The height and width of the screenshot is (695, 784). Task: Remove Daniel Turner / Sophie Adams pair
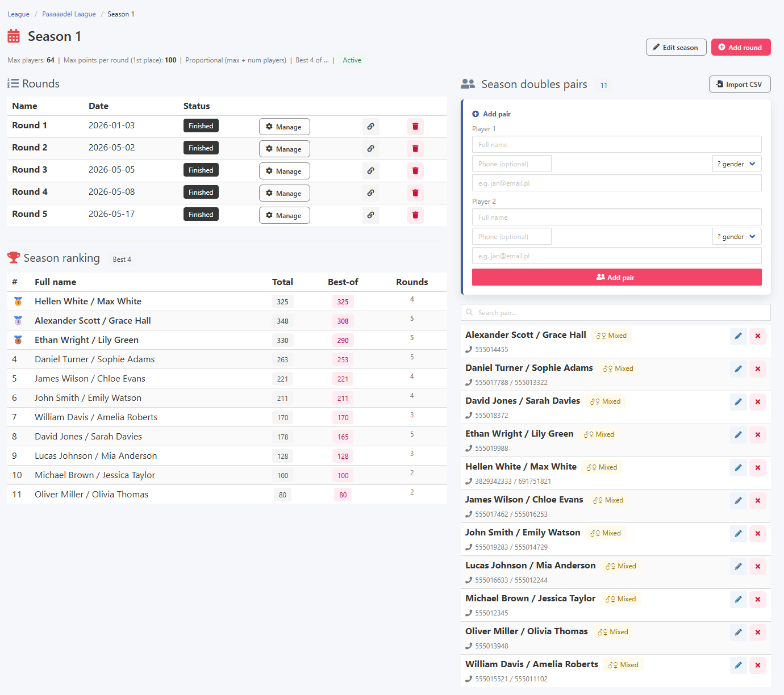(x=758, y=369)
